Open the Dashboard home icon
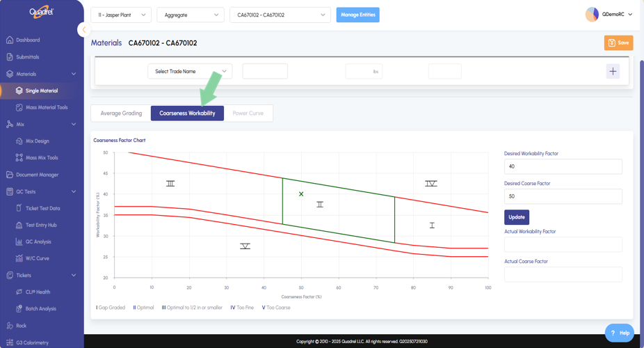This screenshot has height=348, width=644. pyautogui.click(x=10, y=40)
